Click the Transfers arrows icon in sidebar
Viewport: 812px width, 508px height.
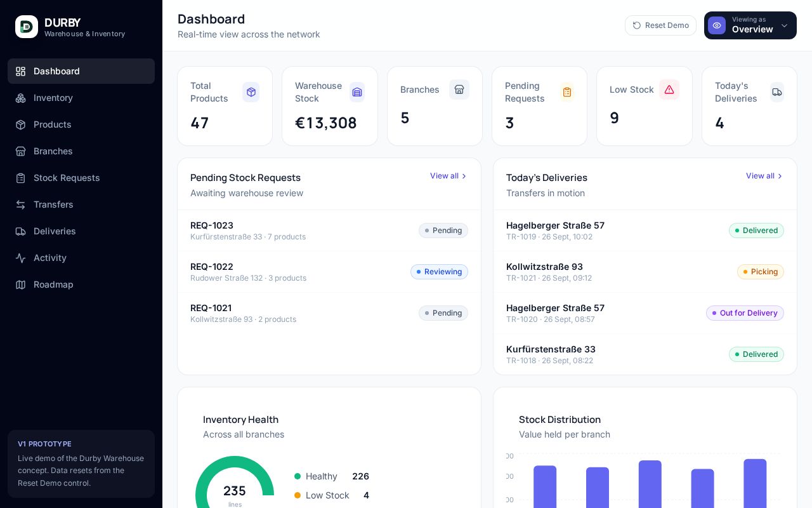pyautogui.click(x=21, y=204)
